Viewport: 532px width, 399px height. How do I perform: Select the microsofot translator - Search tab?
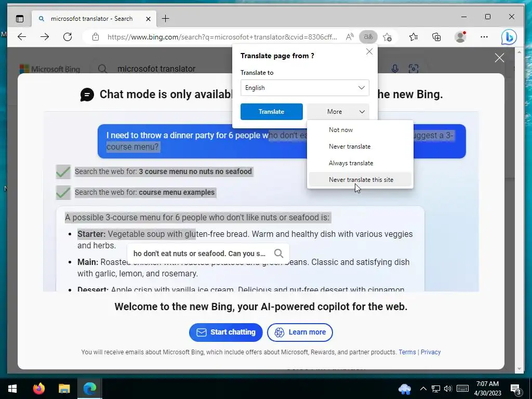94,19
